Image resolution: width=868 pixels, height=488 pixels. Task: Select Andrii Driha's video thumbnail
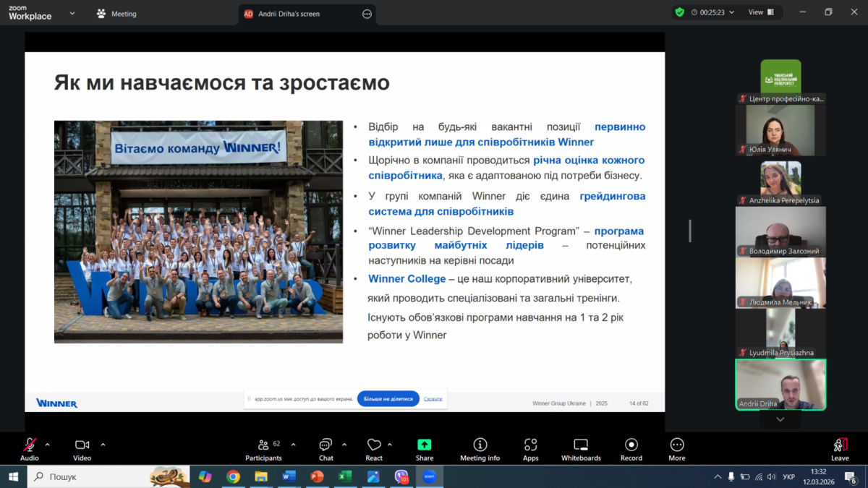pyautogui.click(x=780, y=385)
